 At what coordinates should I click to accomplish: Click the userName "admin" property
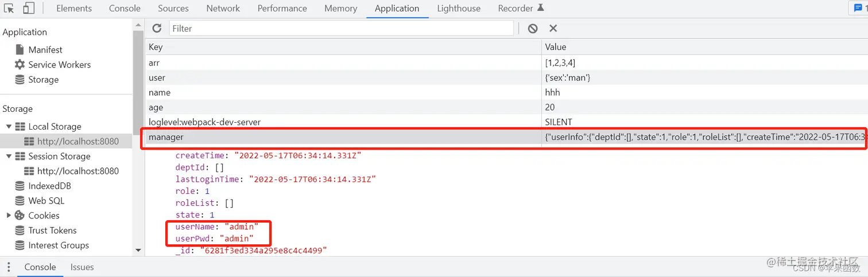217,227
